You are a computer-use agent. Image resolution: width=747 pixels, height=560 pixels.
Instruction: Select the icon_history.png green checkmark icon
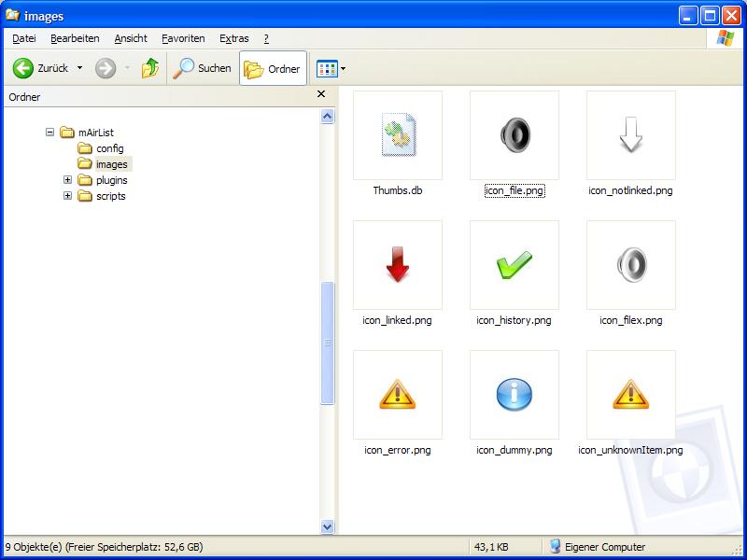[513, 264]
